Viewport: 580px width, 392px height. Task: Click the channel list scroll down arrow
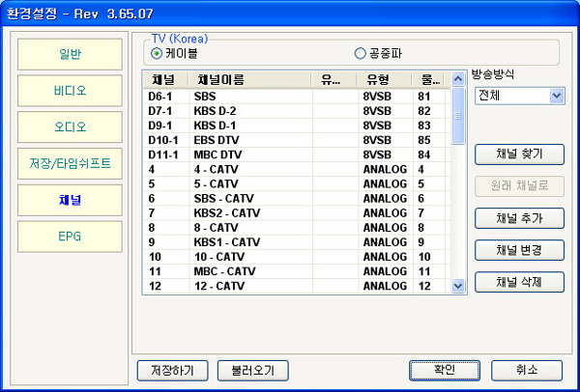tap(458, 286)
